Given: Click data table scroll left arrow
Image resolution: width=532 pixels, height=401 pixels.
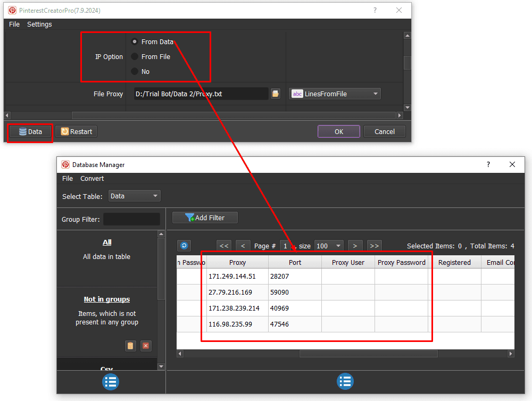Looking at the screenshot, I should click(180, 354).
